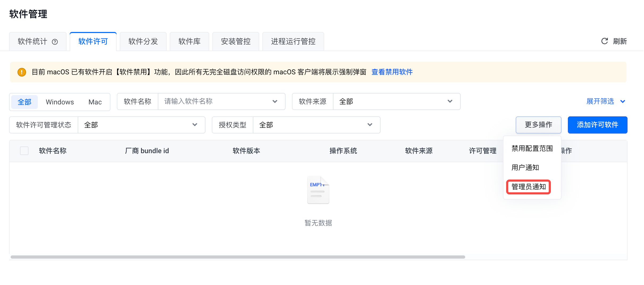Image resolution: width=644 pixels, height=285 pixels.
Task: Click the 软件名称 column header
Action: [x=53, y=151]
